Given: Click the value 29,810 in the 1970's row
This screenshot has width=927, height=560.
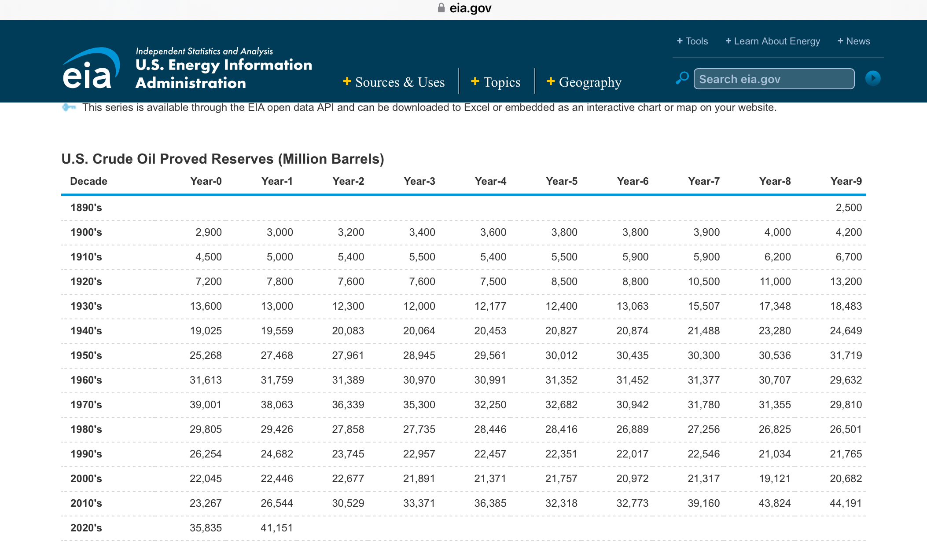Looking at the screenshot, I should [846, 405].
